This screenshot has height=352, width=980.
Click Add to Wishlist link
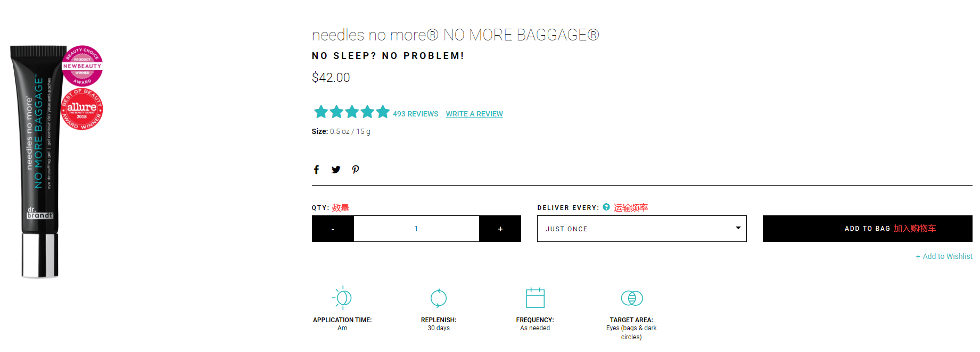pos(944,256)
